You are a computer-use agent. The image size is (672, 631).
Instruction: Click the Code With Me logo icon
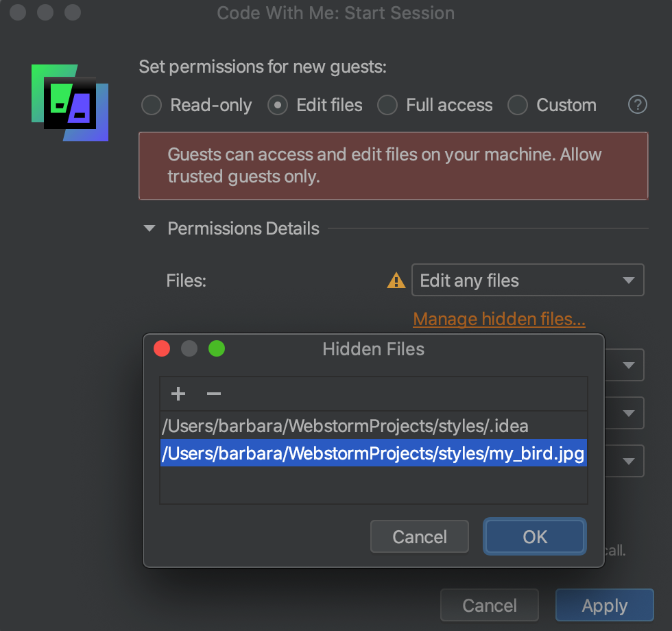(70, 102)
